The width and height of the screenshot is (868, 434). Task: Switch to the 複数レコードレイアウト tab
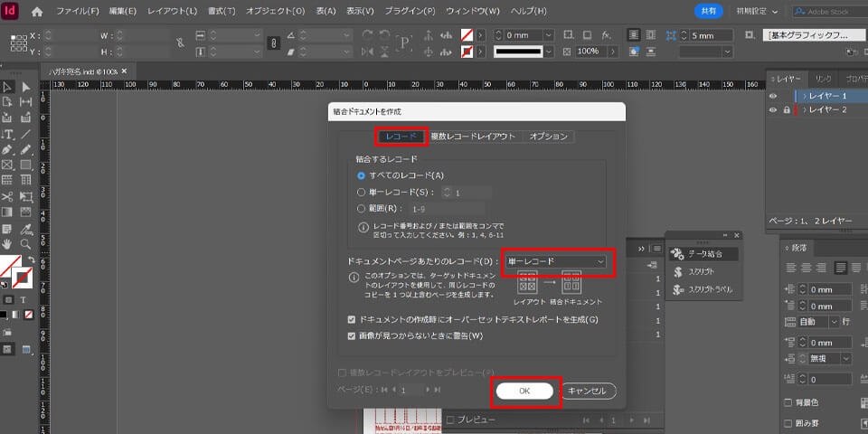[x=473, y=137]
